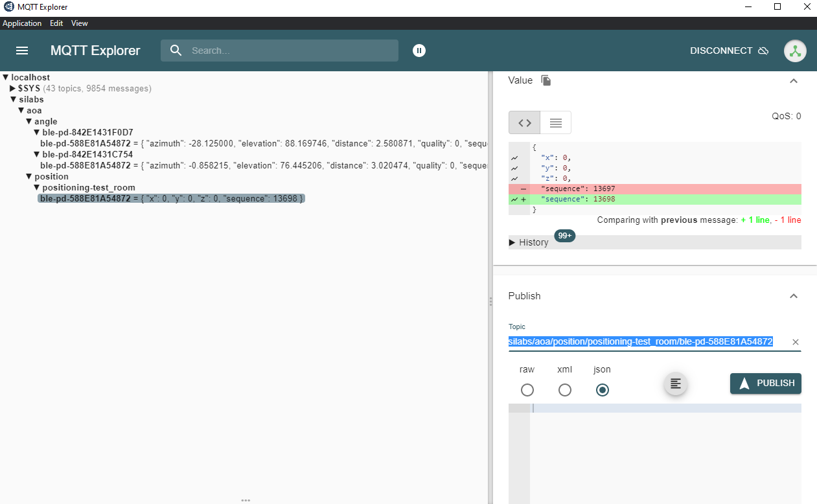817x504 pixels.
Task: Select the xml payload format
Action: point(565,390)
